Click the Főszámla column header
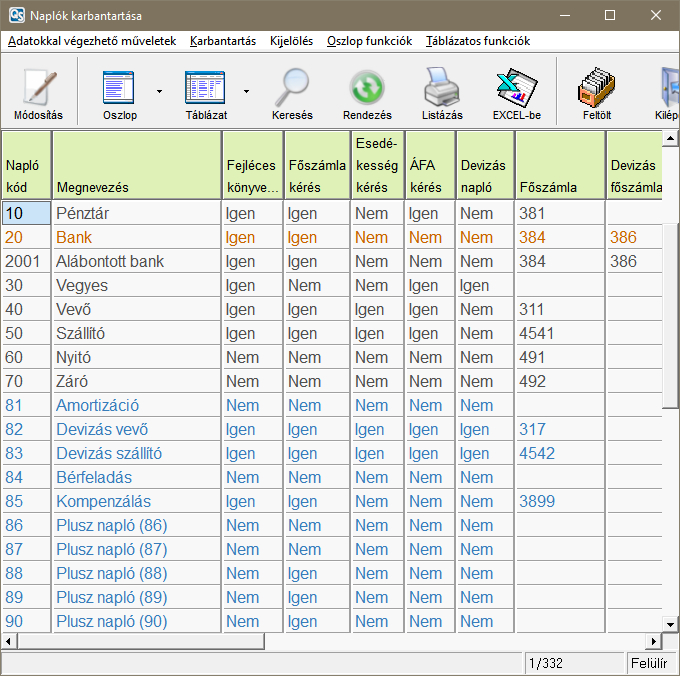 (548, 187)
